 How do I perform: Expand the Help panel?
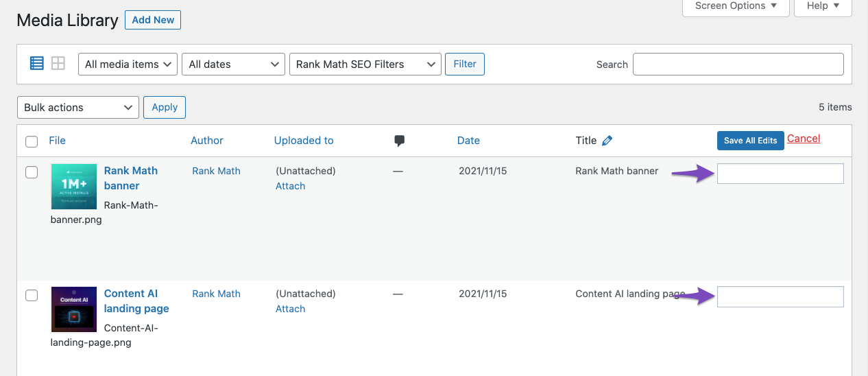click(823, 6)
